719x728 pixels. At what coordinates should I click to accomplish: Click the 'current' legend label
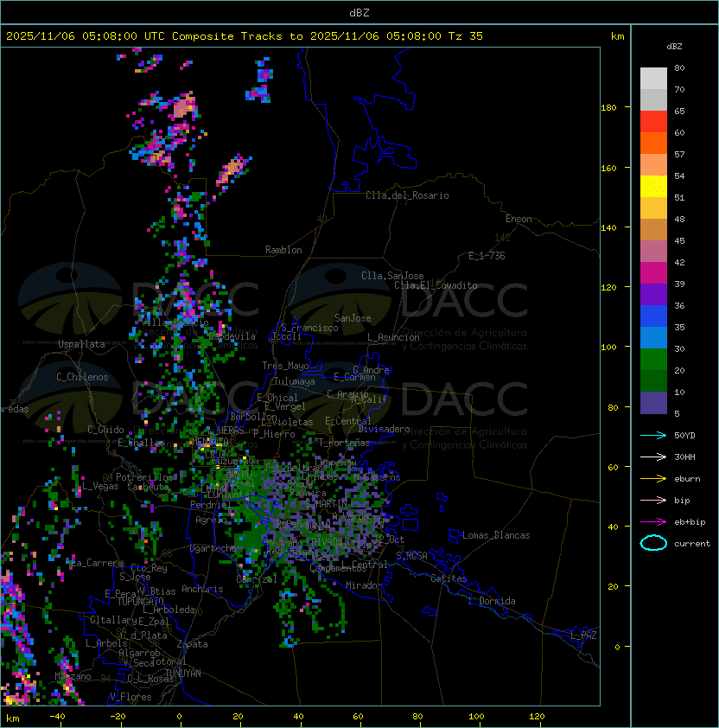point(692,544)
